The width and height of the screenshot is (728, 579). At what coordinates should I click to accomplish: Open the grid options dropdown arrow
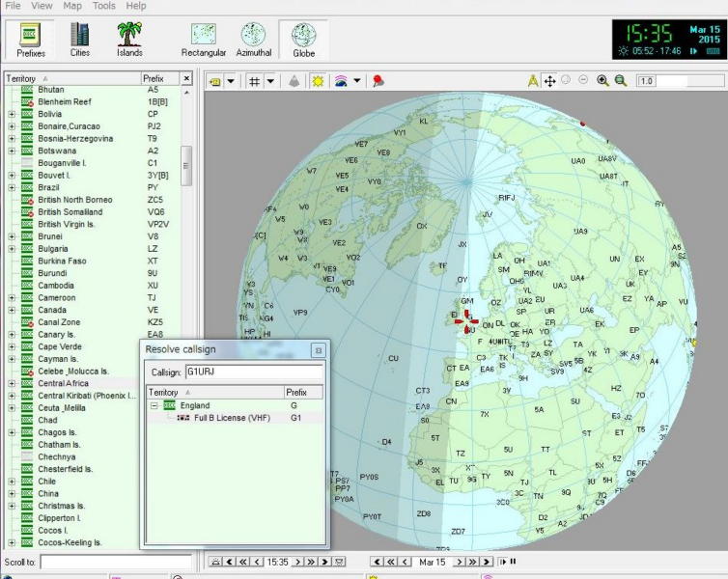(270, 82)
